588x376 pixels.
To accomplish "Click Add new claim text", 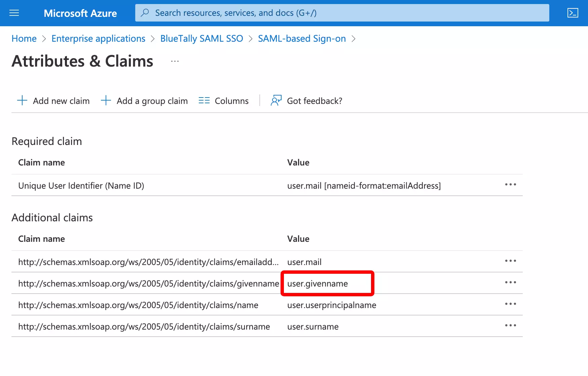I will click(61, 101).
